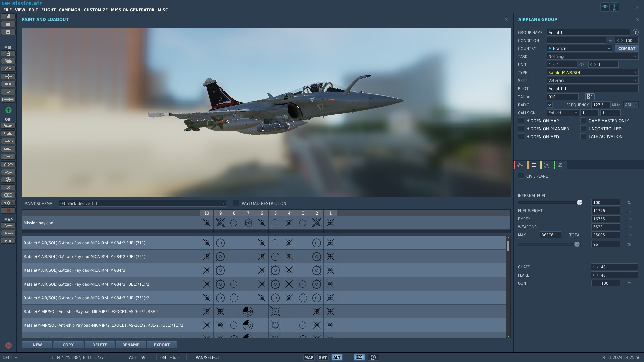Click the GROUP NAME input field
Screen dimensions: 644x362
588,32
